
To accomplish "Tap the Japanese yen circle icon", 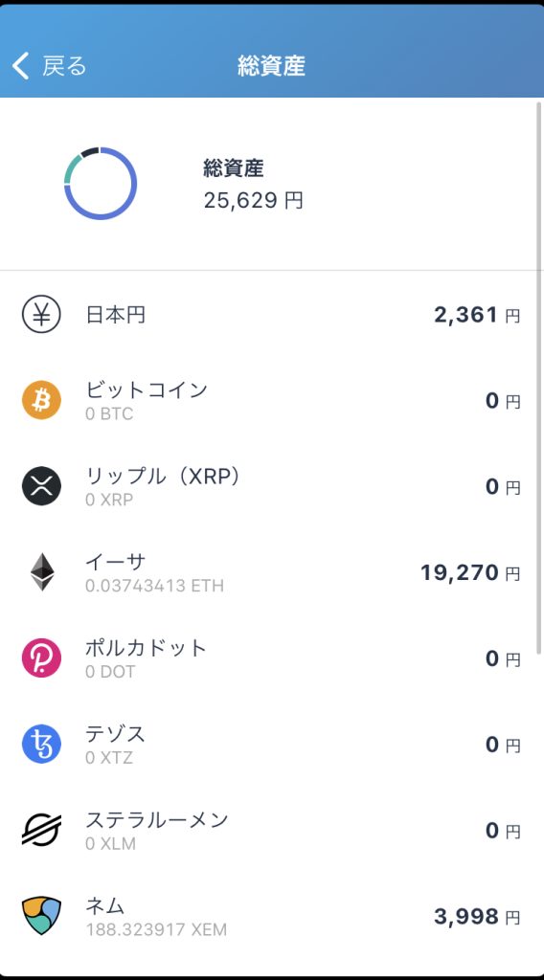I will pos(41,314).
